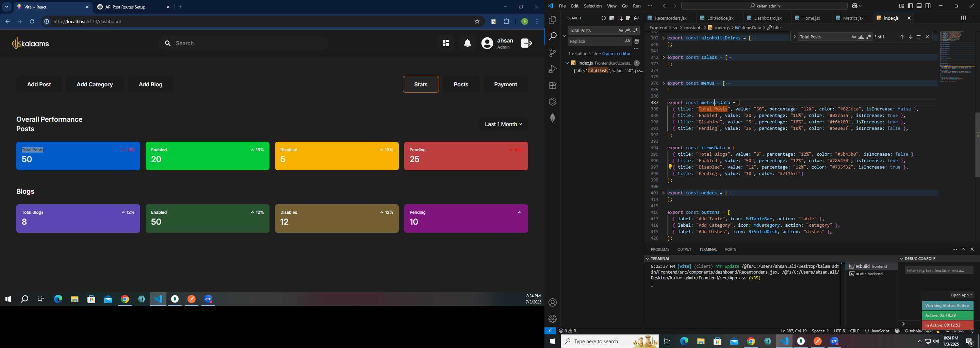Toggle Secondary Side Bar visibility in title bar
Screen dimensions: 980x348
tap(928, 6)
